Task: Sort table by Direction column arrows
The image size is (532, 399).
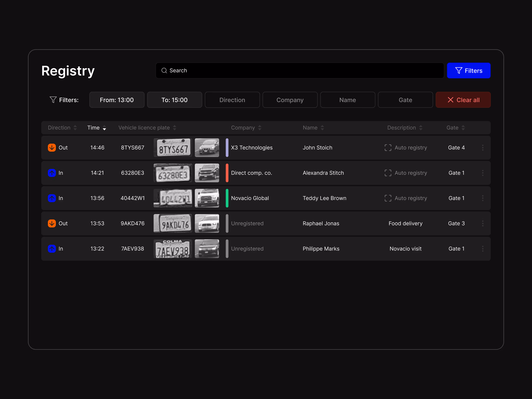Action: click(75, 128)
